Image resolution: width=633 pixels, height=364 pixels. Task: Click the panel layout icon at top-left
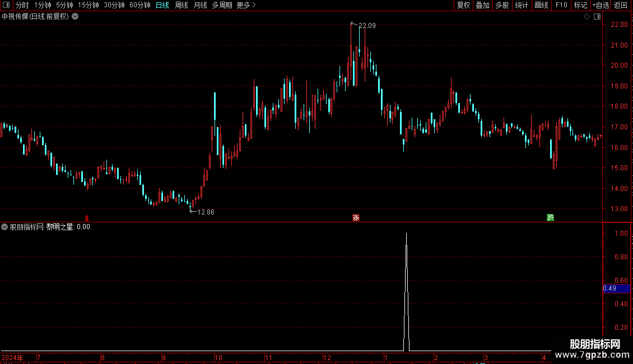[6, 5]
